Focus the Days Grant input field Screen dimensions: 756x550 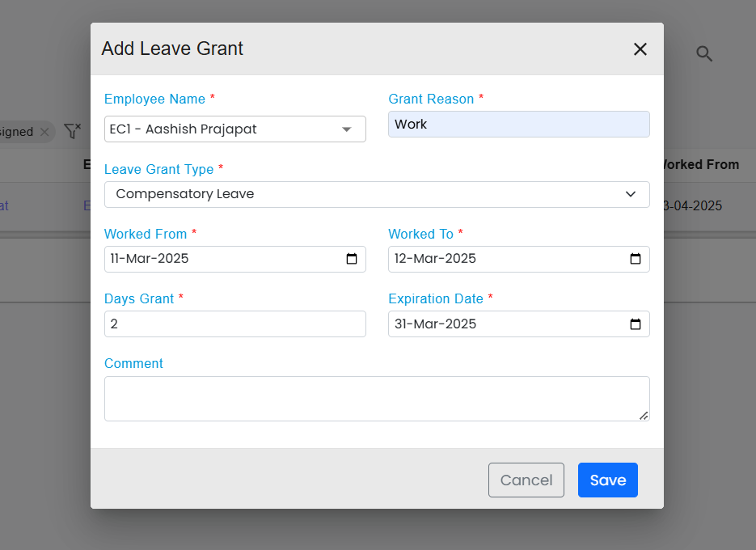[234, 324]
